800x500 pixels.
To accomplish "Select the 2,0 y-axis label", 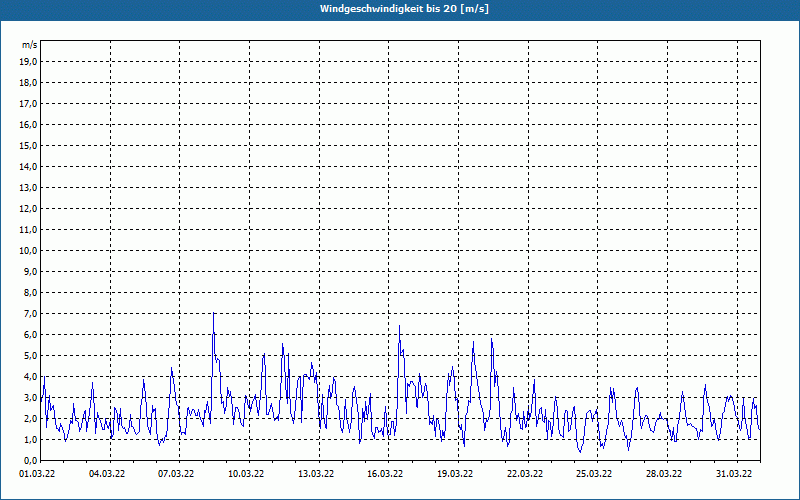I will click(30, 418).
